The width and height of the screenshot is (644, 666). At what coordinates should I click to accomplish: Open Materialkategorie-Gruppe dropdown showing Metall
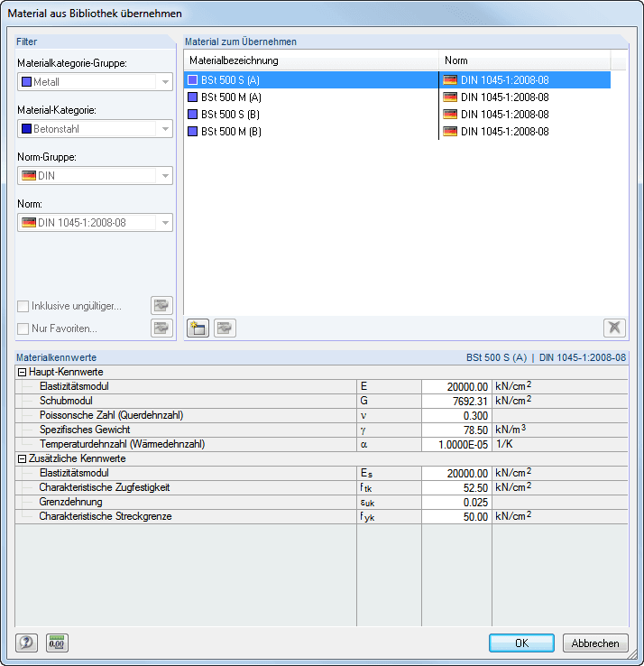pos(95,82)
